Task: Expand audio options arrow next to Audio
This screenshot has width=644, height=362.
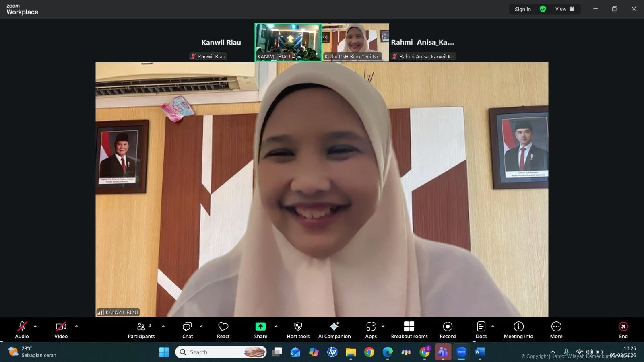Action: [35, 327]
